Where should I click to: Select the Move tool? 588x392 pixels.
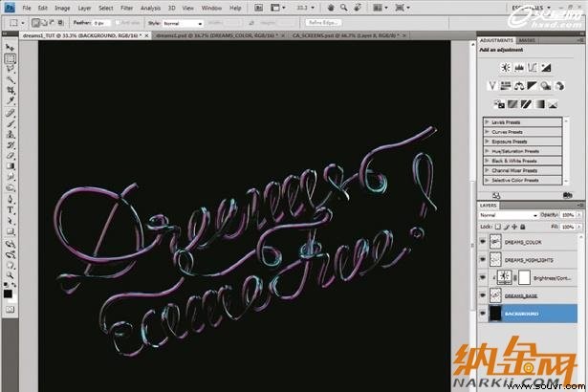click(11, 47)
